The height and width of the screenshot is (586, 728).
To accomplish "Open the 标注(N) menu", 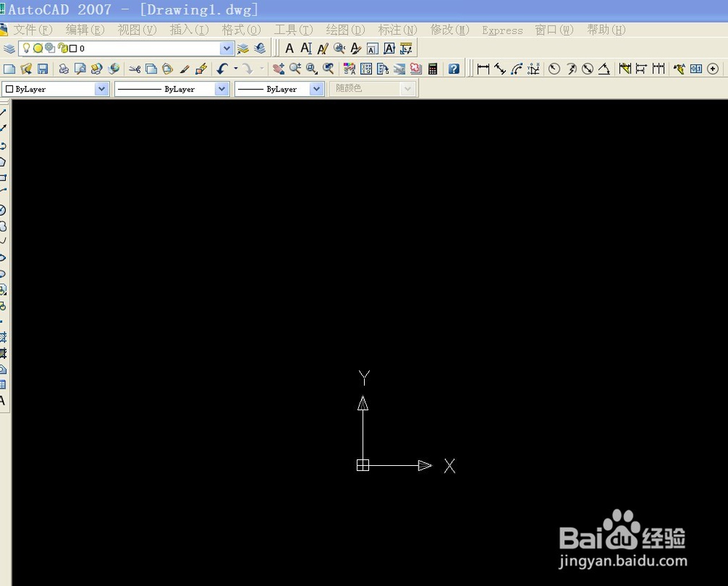I will tap(397, 30).
